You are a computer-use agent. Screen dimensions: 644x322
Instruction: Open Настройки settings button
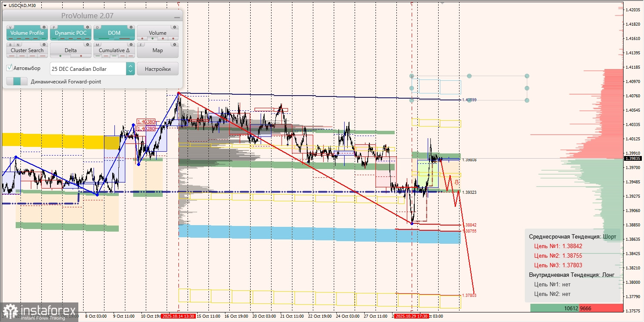158,69
